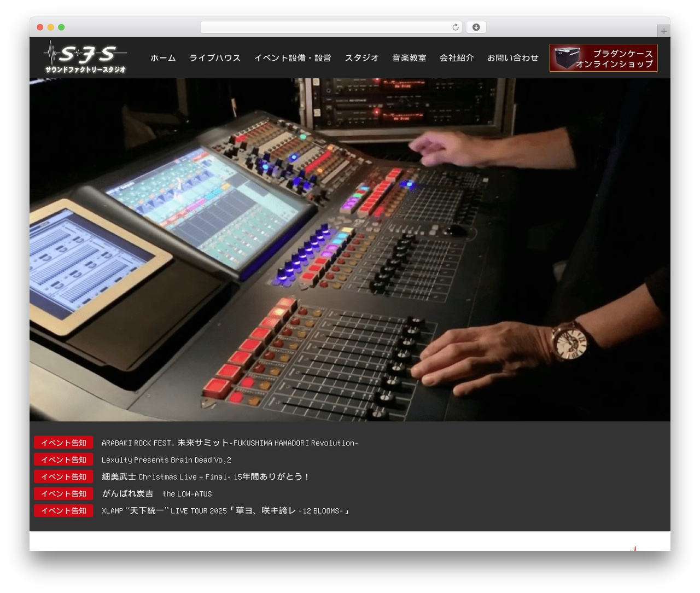Viewport: 700px width, 593px height.
Task: Click the イベント告知 tag beside 細美武士 Christmas Live
Action: (x=63, y=477)
